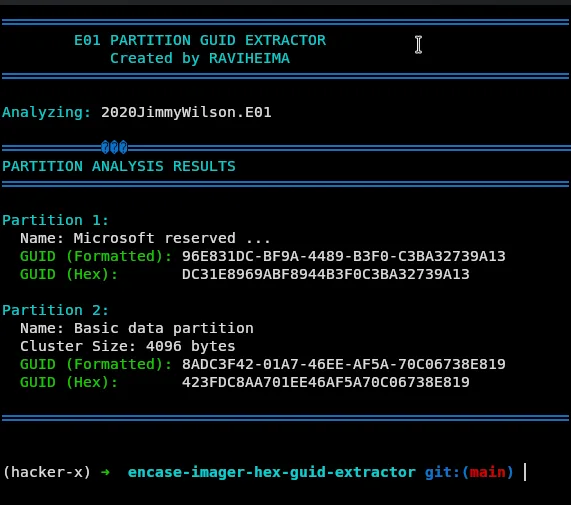Click the 'git:(main)' branch indicator
571x505 pixels.
pyautogui.click(x=469, y=472)
